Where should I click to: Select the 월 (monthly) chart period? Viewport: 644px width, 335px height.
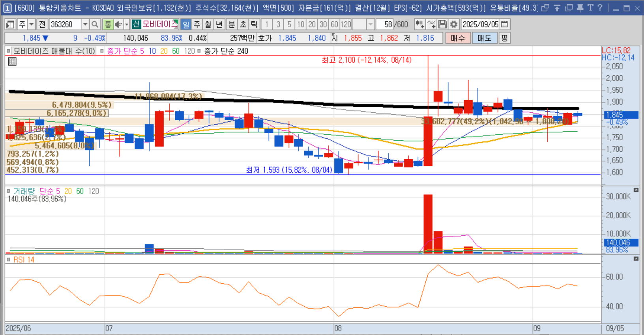tap(208, 24)
